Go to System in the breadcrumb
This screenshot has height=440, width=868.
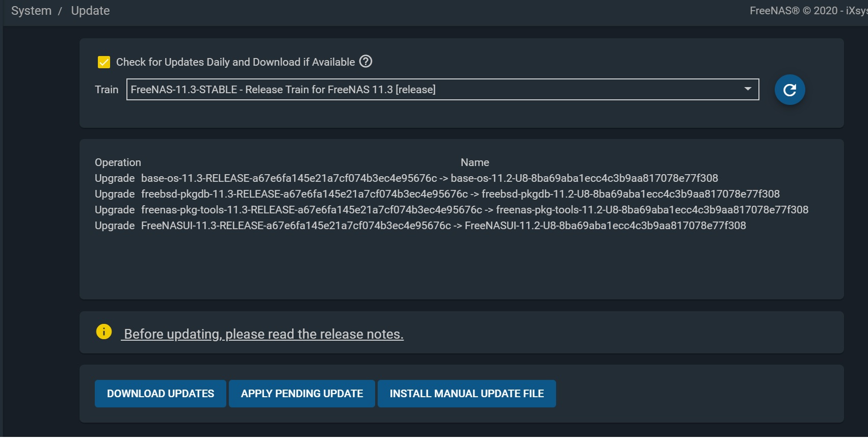pyautogui.click(x=31, y=11)
